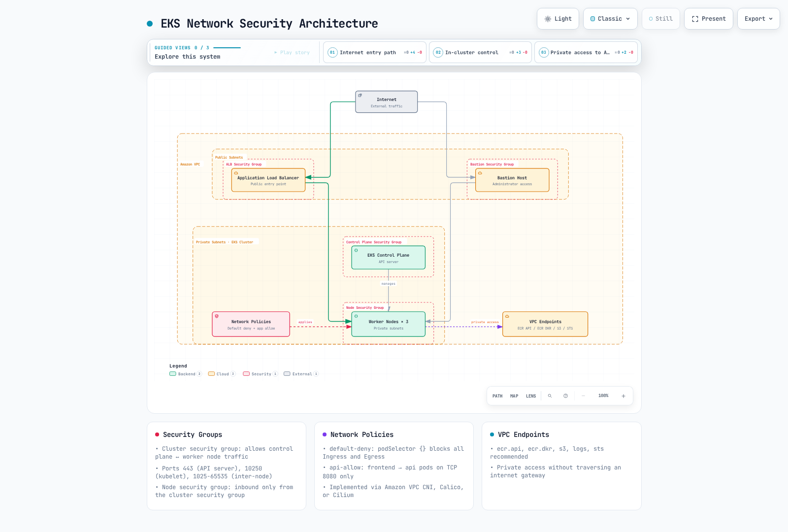The height and width of the screenshot is (532, 788).
Task: Click the icon on the Worker Nodes node
Action: point(356,316)
